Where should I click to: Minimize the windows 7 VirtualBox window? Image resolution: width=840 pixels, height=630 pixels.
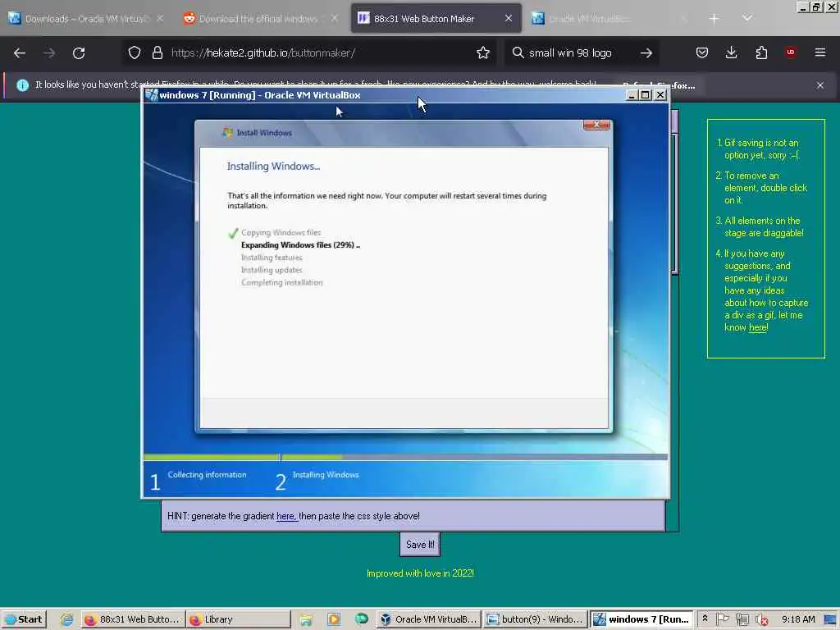click(x=632, y=95)
